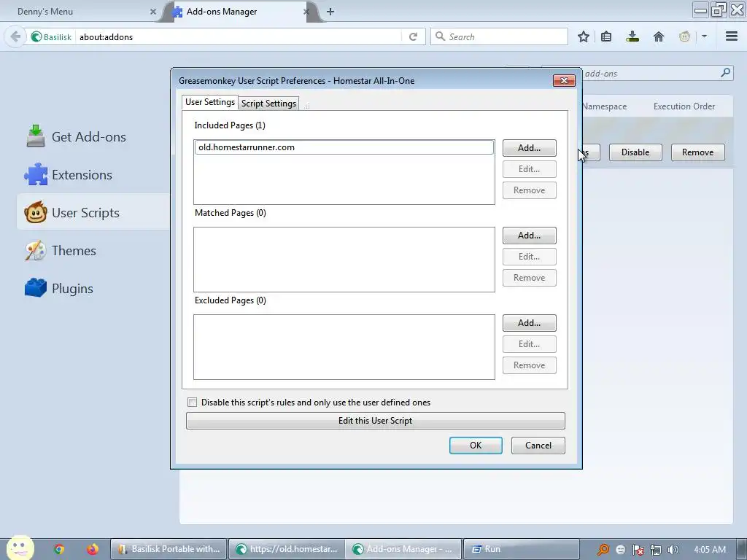
Task: Cancel the script preferences dialog
Action: (538, 446)
